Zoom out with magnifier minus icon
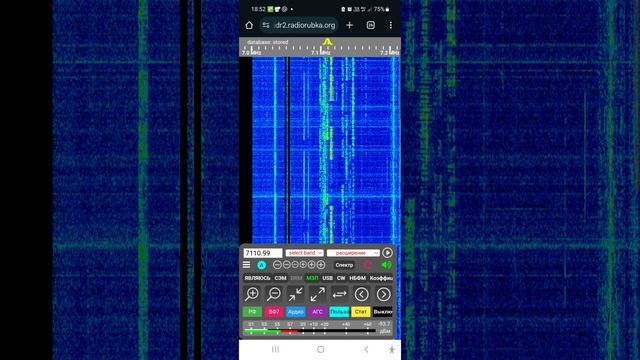This screenshot has width=640, height=360. (274, 294)
